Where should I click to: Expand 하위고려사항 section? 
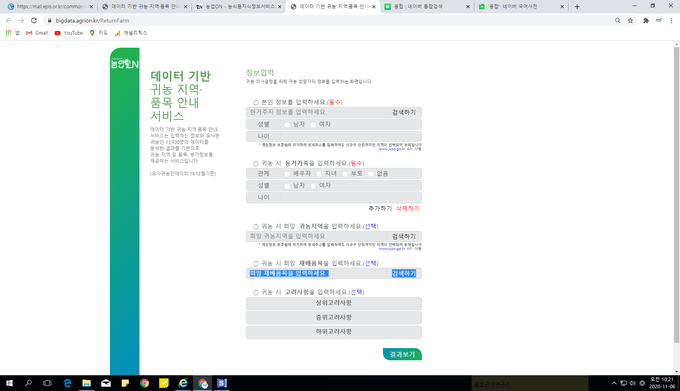333,332
